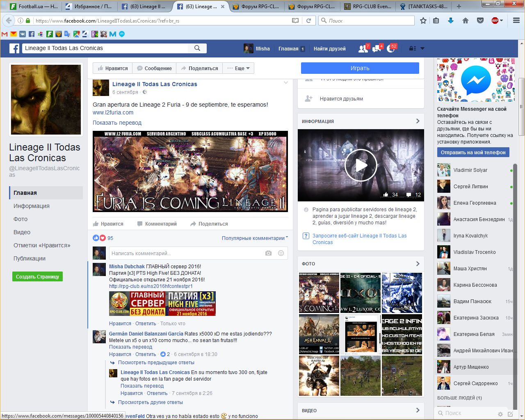
Task: Open the messages icon with badge
Action: 377,48
